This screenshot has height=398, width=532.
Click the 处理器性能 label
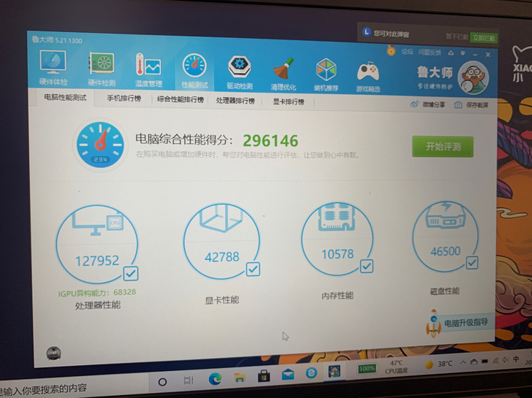(98, 305)
